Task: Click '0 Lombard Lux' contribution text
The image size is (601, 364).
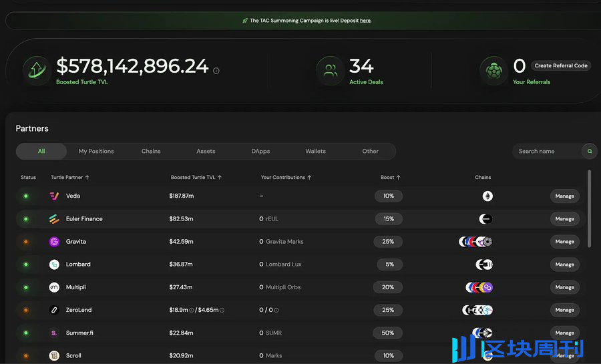Action: click(280, 264)
